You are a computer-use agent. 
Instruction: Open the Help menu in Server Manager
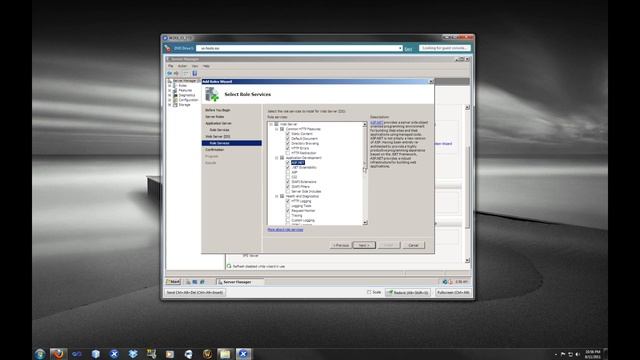(x=206, y=66)
